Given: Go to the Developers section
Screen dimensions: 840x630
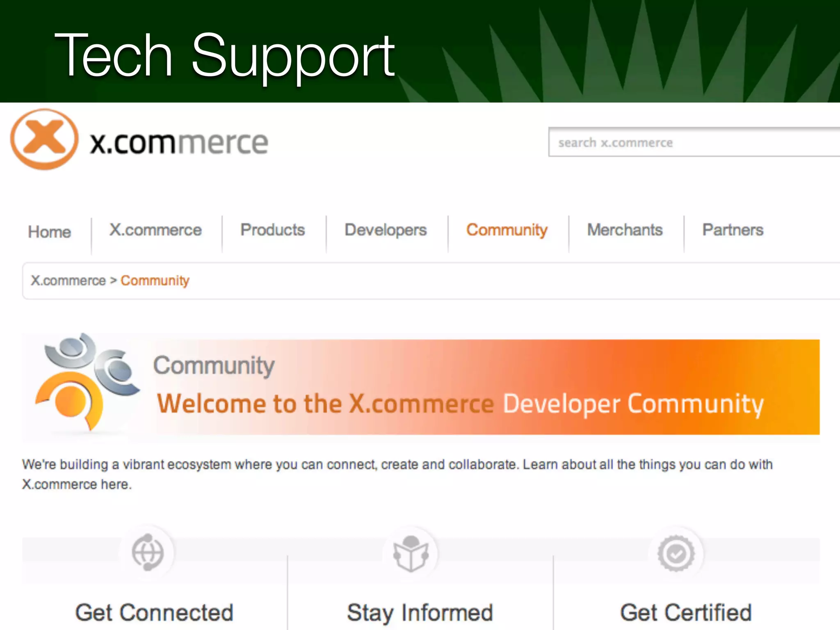Looking at the screenshot, I should (x=386, y=230).
